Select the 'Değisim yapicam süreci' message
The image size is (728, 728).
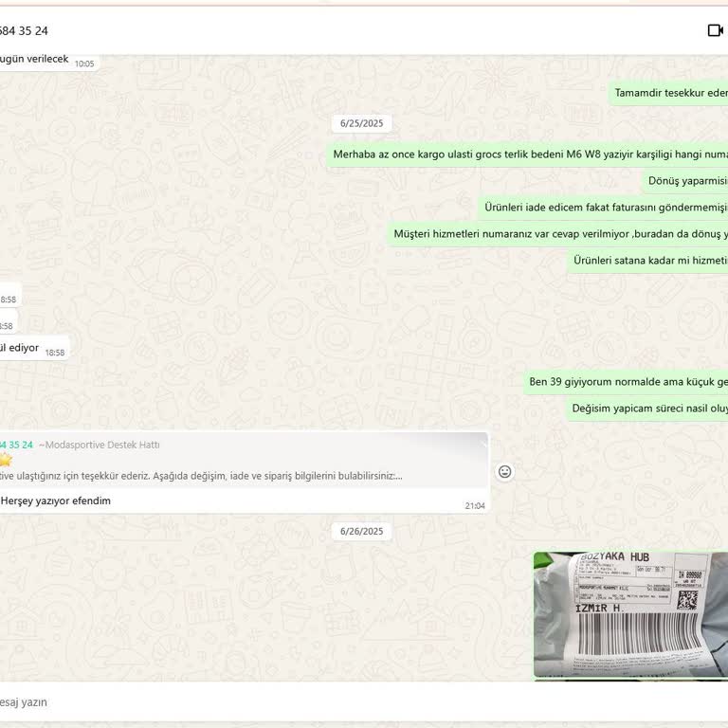pos(647,409)
